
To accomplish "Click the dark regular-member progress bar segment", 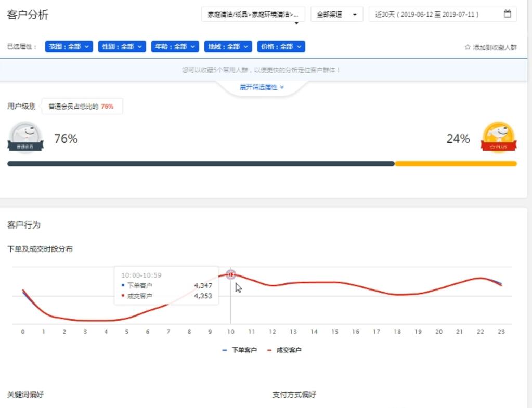I will point(201,164).
